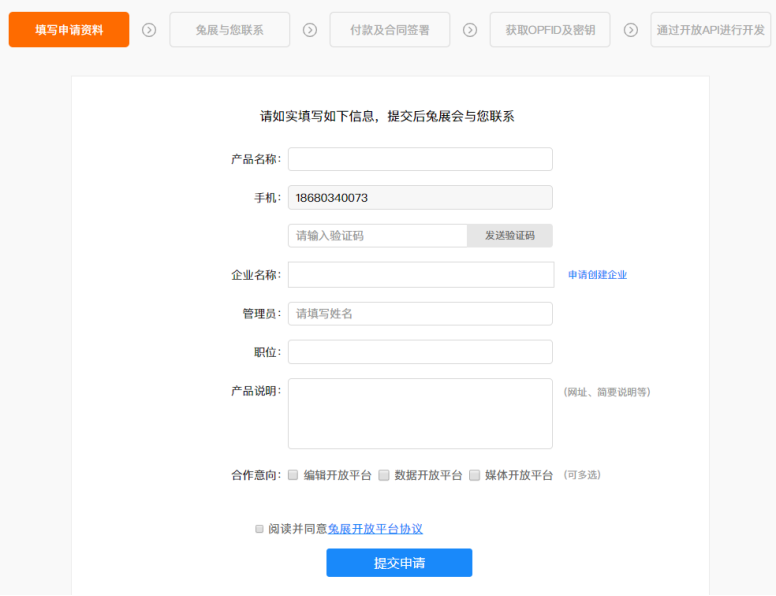Focus the 请输入验证码 input field
This screenshot has height=596, width=776.
coord(378,236)
